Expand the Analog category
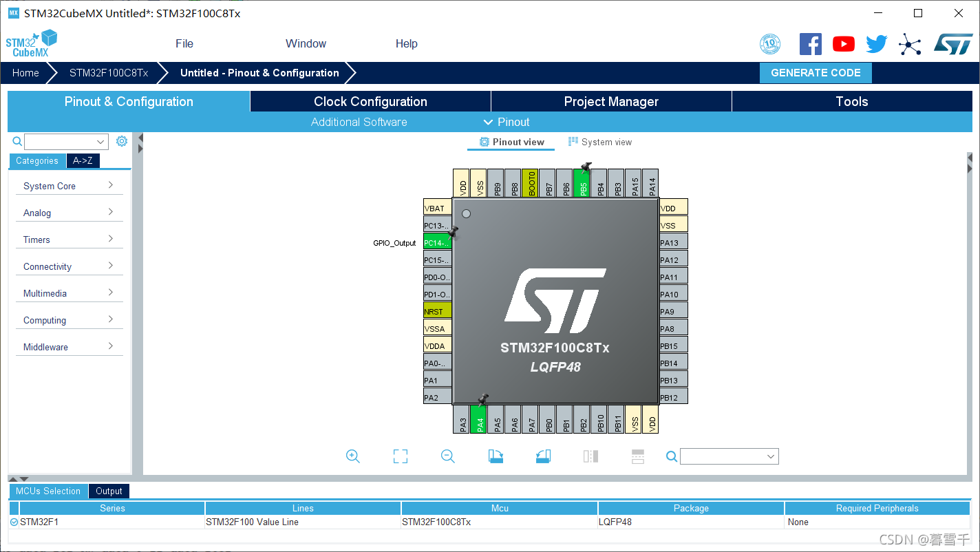Image resolution: width=980 pixels, height=552 pixels. click(x=69, y=213)
